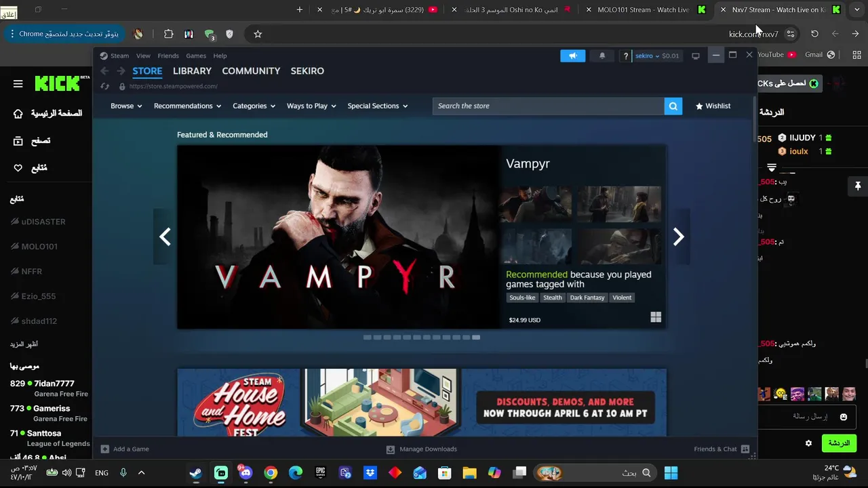This screenshot has height=488, width=868.
Task: Click the Souls-like tag
Action: tap(522, 298)
